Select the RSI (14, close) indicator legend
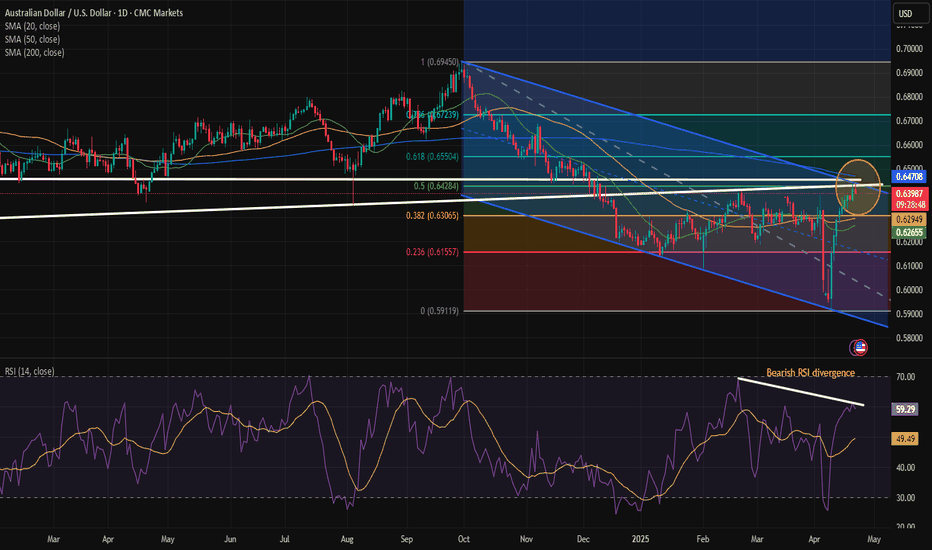Viewport: 932px width, 550px height. pos(30,372)
